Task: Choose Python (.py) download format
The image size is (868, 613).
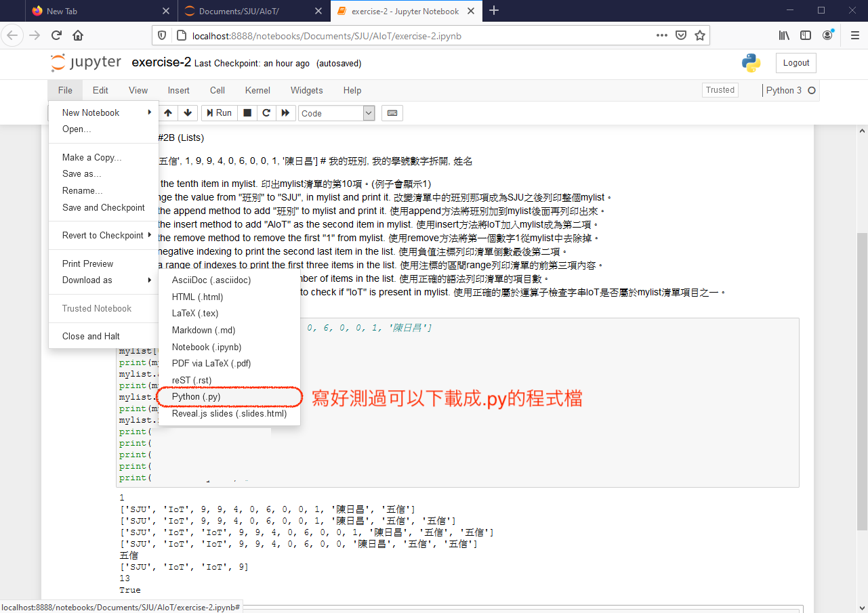Action: [x=196, y=397]
